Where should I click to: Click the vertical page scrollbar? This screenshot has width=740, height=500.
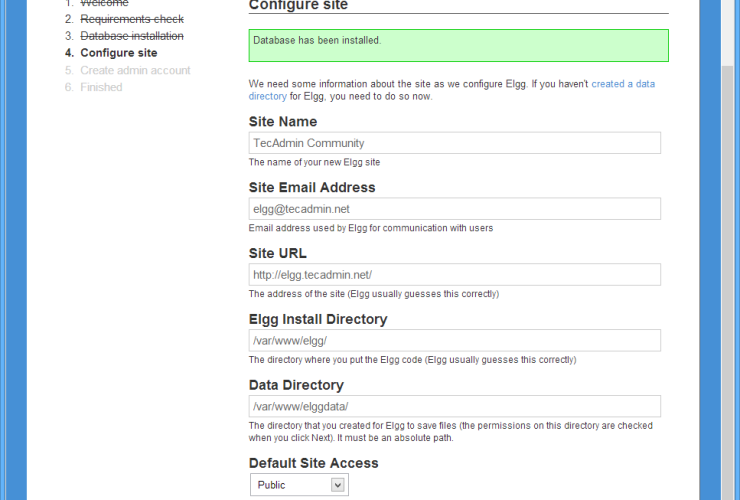click(x=726, y=250)
